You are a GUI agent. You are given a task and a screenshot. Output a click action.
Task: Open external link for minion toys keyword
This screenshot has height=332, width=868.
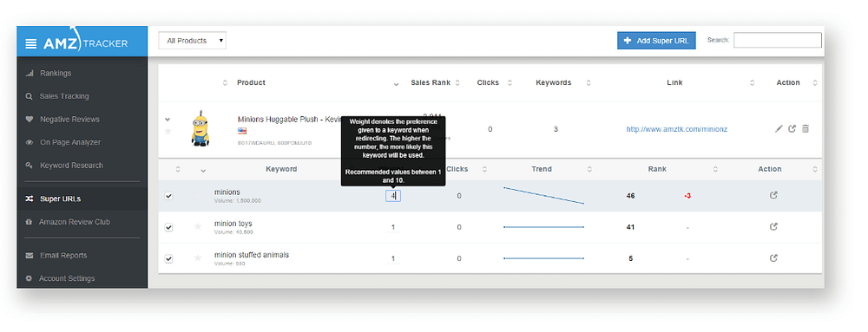click(773, 226)
